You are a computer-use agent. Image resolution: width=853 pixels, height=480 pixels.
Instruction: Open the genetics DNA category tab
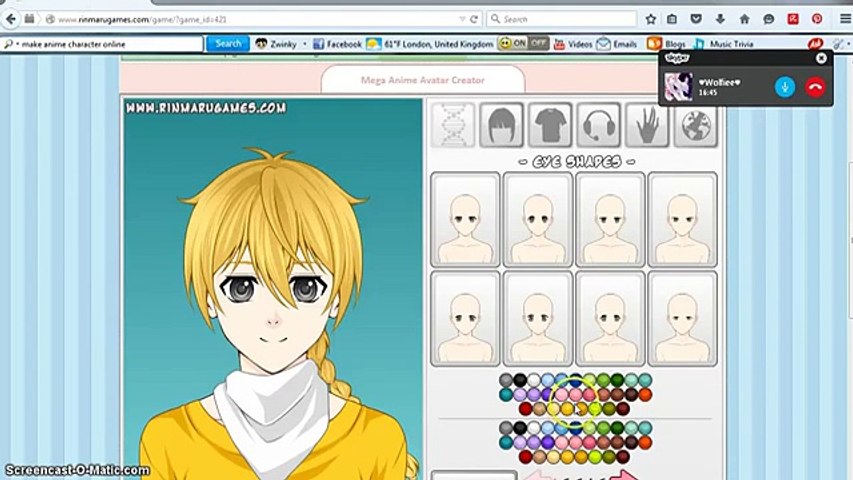[x=453, y=125]
